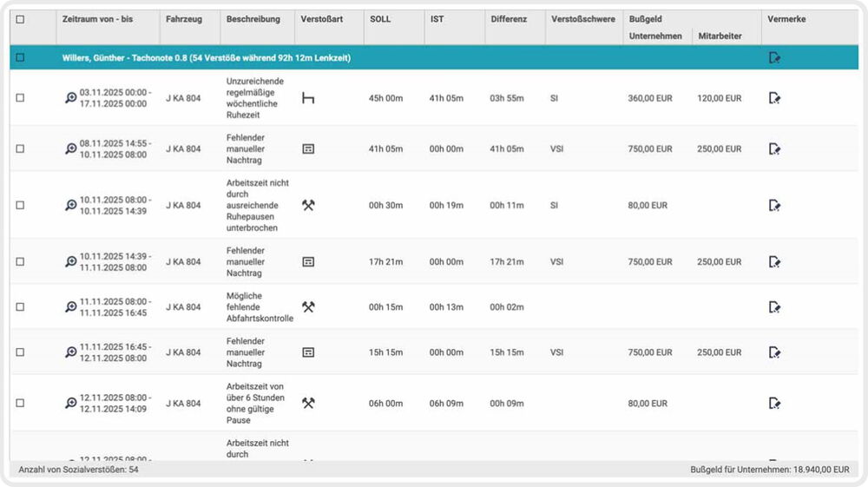The image size is (868, 487).
Task: Click the Beschreibung column header
Action: 253,19
